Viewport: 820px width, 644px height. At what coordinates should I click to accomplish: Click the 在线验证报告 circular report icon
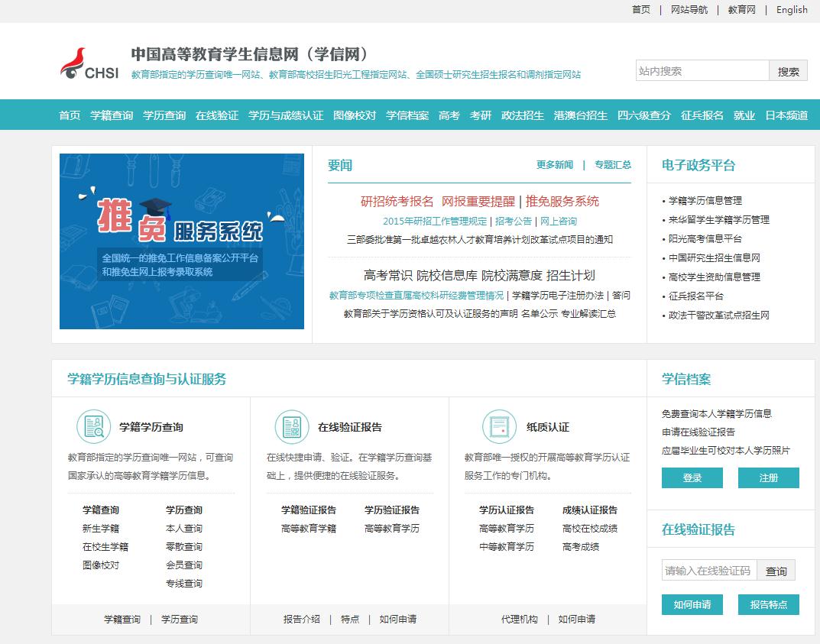point(292,426)
